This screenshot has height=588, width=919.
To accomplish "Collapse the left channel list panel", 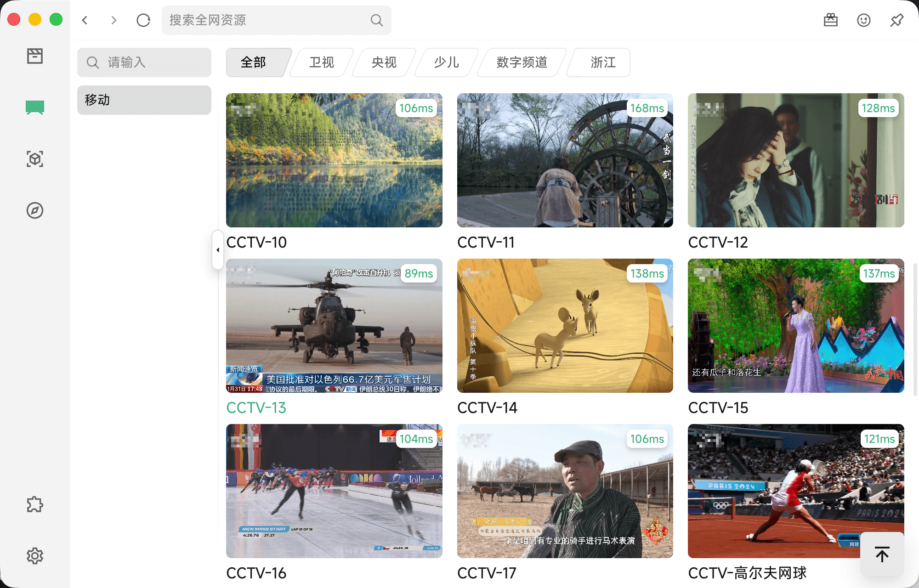I will pos(218,250).
